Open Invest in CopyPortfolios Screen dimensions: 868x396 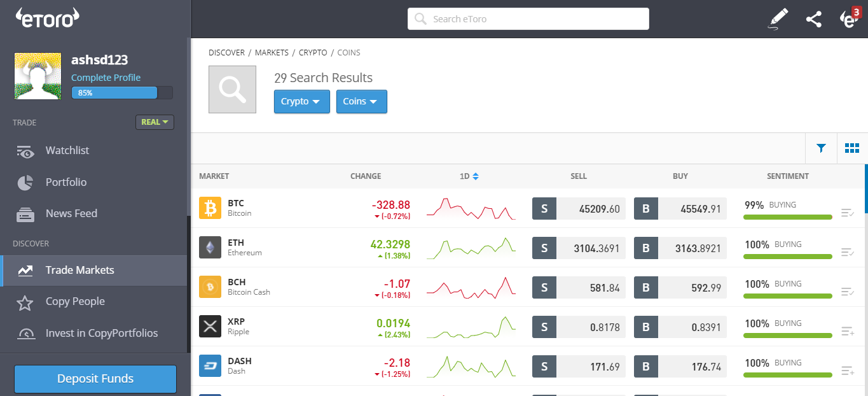[x=93, y=333]
